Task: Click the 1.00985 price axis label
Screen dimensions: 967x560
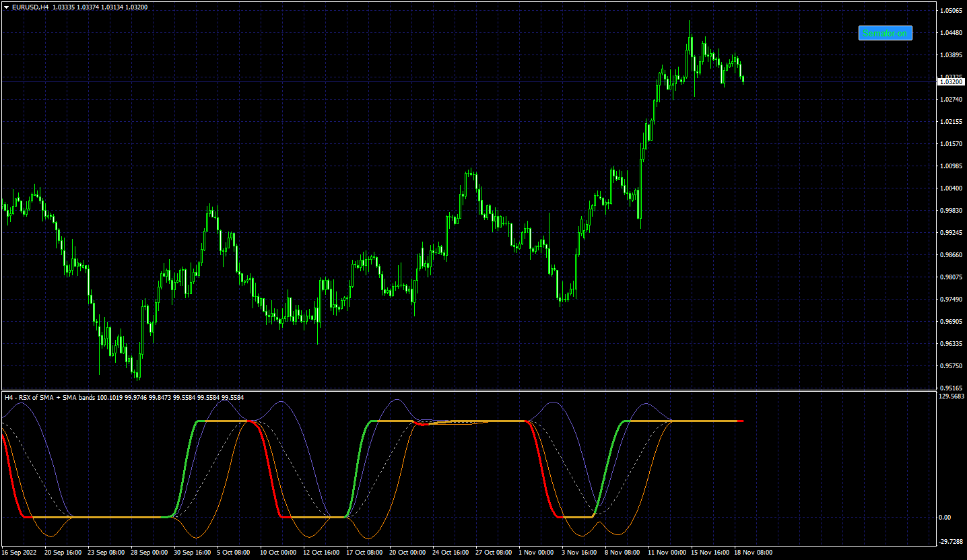Action: pos(951,166)
